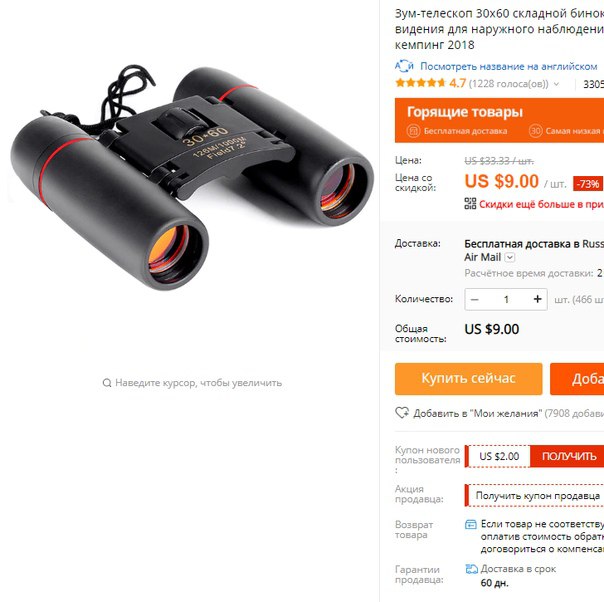
Task: Click the translate icon beside the English title link
Action: [404, 66]
